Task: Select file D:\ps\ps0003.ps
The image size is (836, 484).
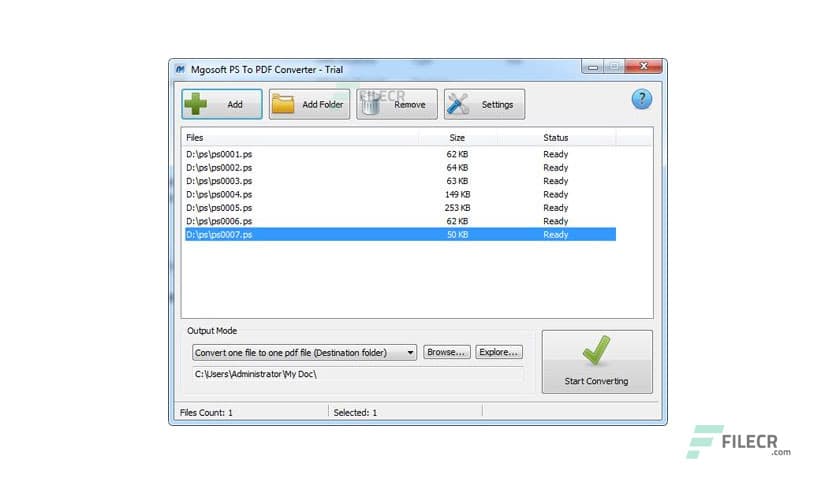Action: tap(219, 181)
